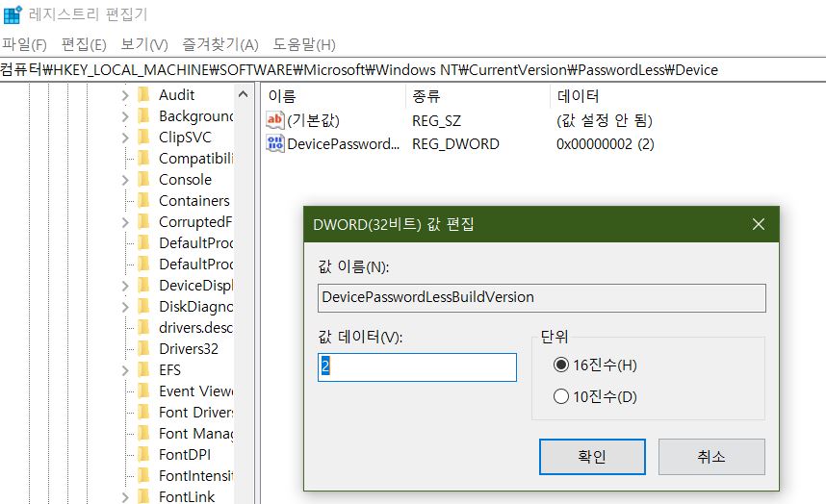Click the Containers folder icon

(x=143, y=200)
